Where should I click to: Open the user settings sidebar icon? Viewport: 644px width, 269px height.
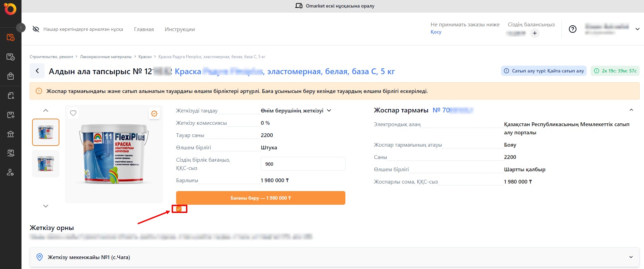(11, 172)
